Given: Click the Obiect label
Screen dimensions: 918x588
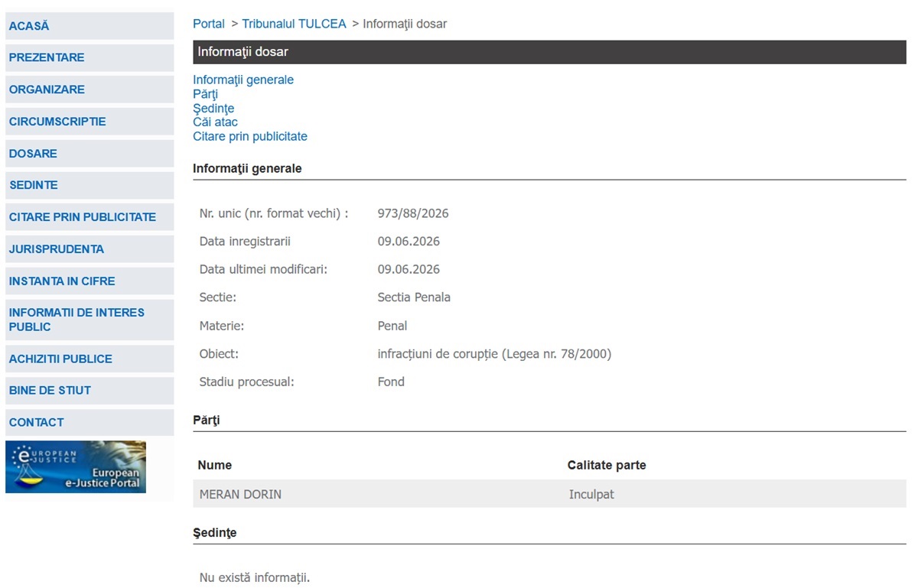Looking at the screenshot, I should (219, 354).
